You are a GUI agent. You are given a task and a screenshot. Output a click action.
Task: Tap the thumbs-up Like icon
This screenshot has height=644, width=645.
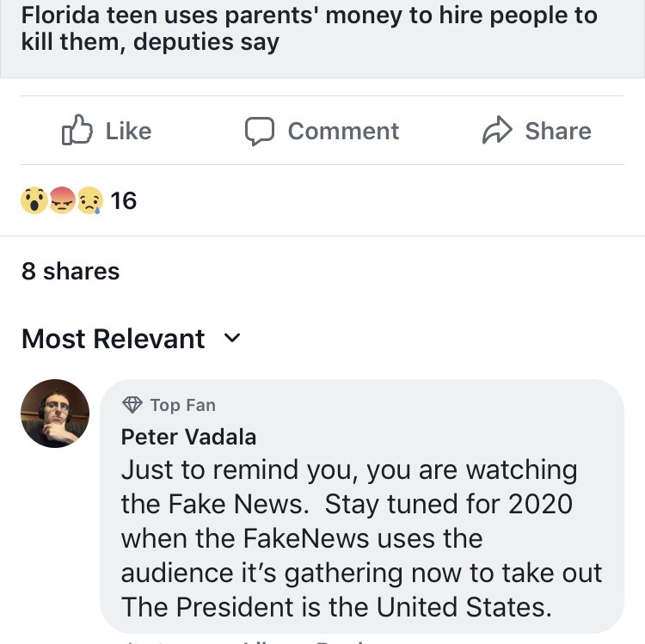click(x=77, y=131)
